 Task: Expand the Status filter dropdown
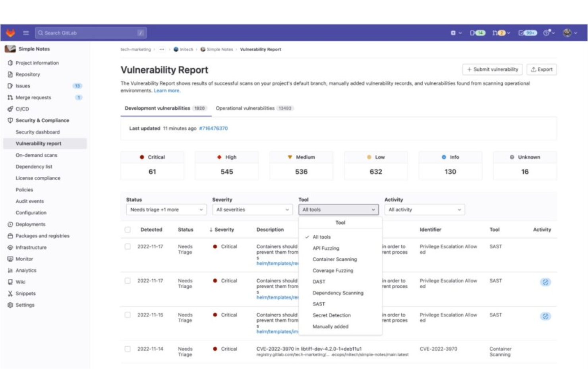pyautogui.click(x=167, y=209)
